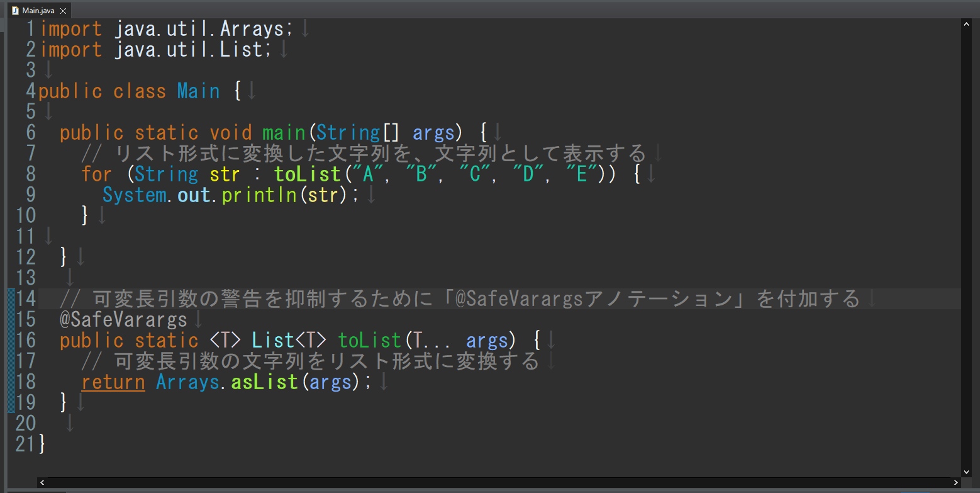The height and width of the screenshot is (493, 980).
Task: Click the comment on line 14
Action: (460, 298)
